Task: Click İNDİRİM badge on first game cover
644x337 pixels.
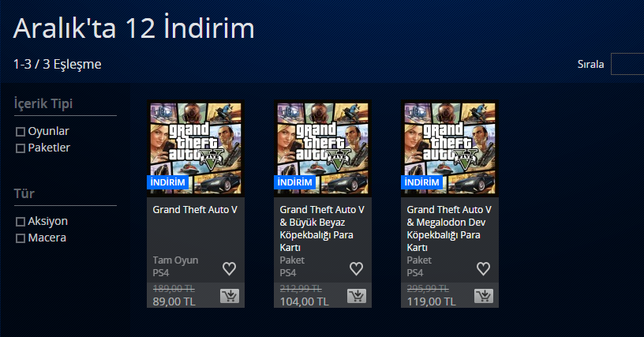Action: tap(167, 182)
